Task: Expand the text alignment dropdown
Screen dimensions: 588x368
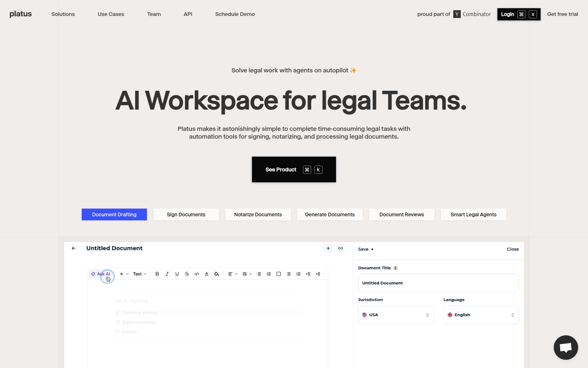Action: coord(233,274)
